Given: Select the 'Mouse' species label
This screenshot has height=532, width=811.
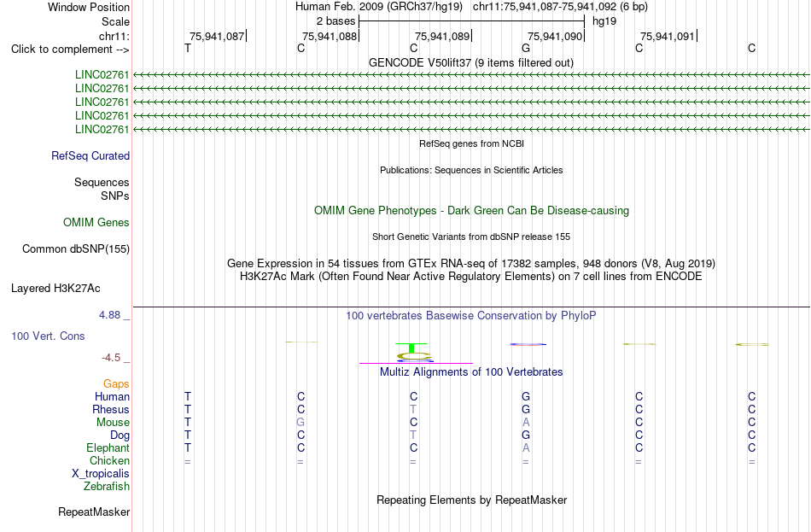Looking at the screenshot, I should tap(113, 423).
